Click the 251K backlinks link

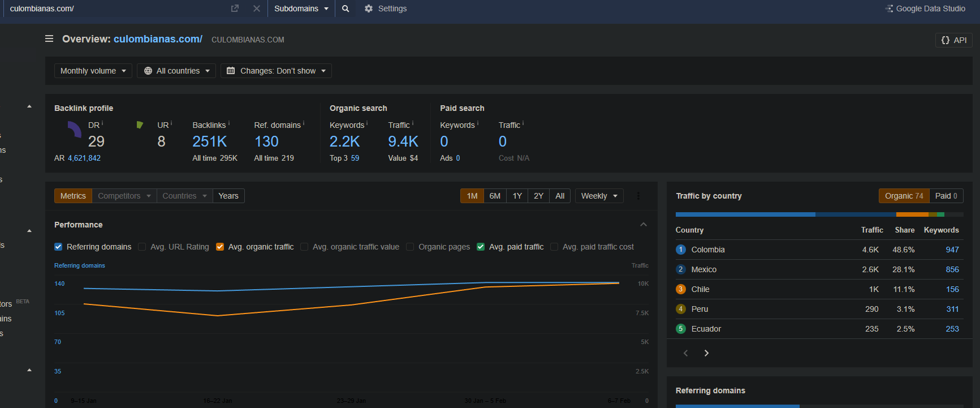pos(210,141)
